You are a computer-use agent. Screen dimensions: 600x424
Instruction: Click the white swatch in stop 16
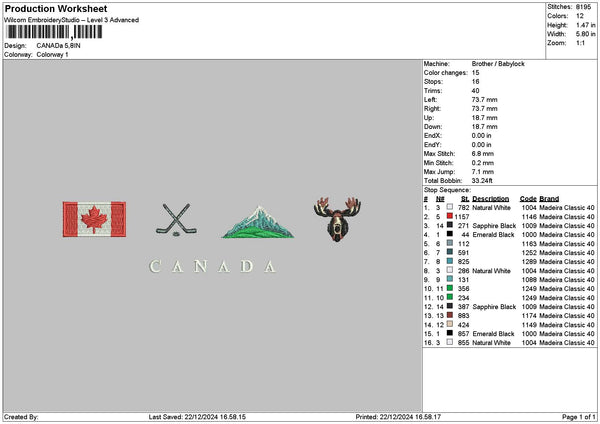point(450,342)
